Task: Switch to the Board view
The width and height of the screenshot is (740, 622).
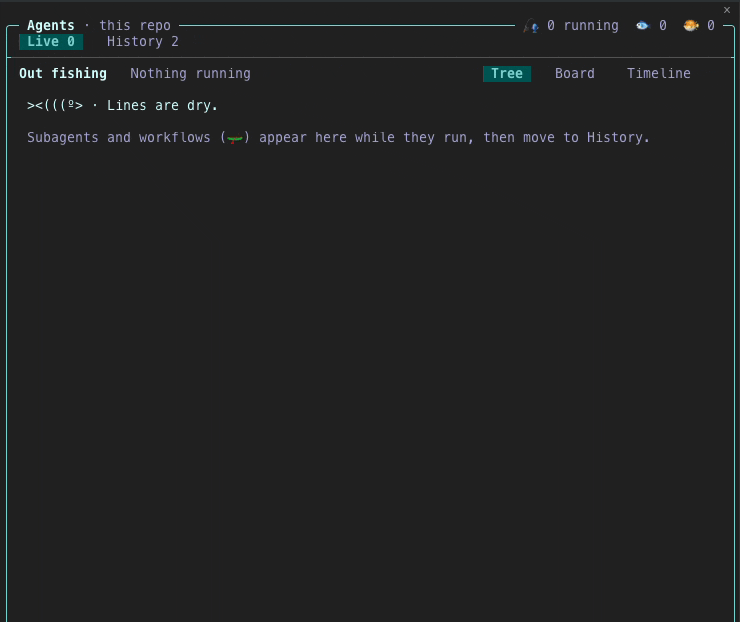Action: point(574,74)
